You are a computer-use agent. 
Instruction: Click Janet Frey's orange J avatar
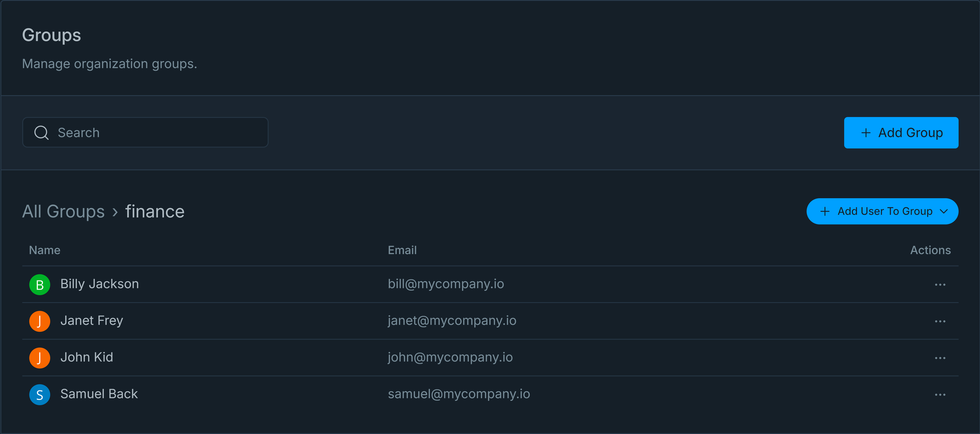click(40, 321)
